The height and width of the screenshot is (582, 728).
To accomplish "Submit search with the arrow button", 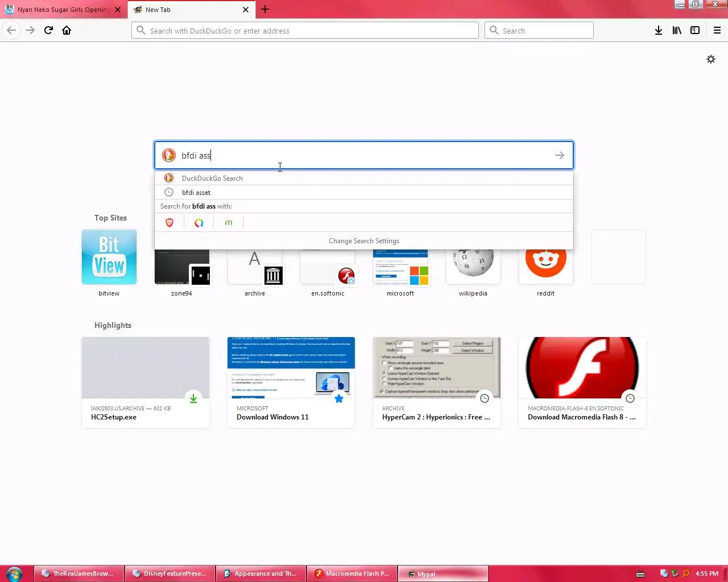I will [560, 155].
